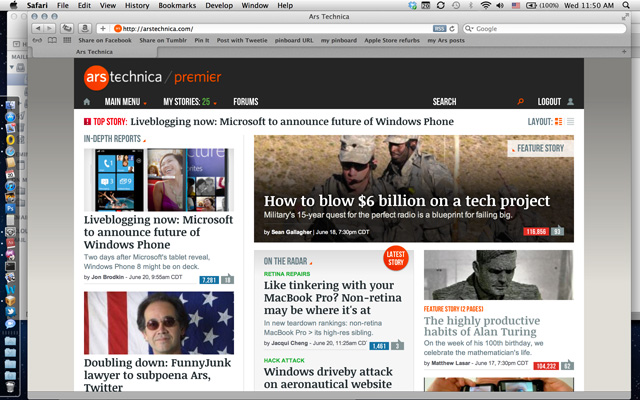Open Twitter app in the Dock
The width and height of the screenshot is (640, 400).
(x=10, y=312)
